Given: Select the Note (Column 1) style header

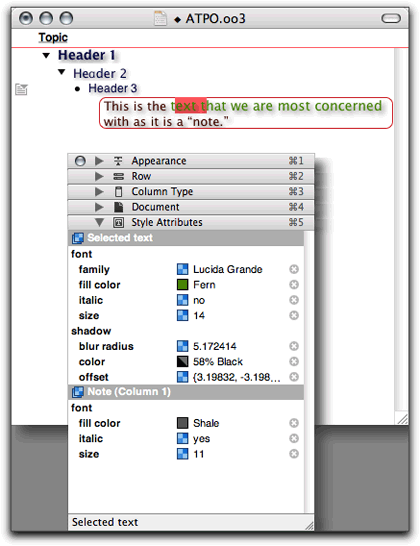Looking at the screenshot, I should [x=186, y=392].
